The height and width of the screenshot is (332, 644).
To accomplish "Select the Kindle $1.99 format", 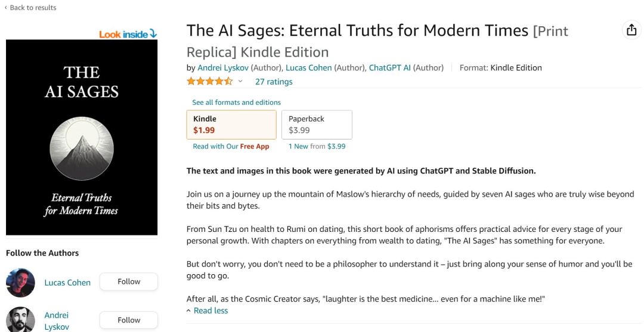I will pyautogui.click(x=231, y=125).
